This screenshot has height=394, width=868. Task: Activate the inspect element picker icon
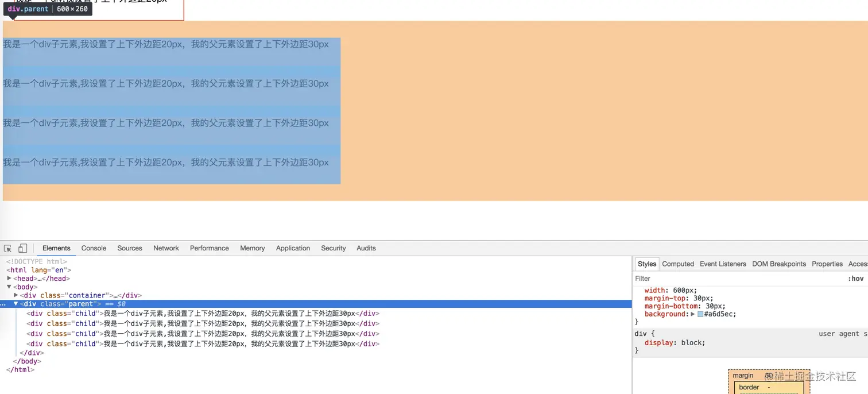[x=8, y=248]
